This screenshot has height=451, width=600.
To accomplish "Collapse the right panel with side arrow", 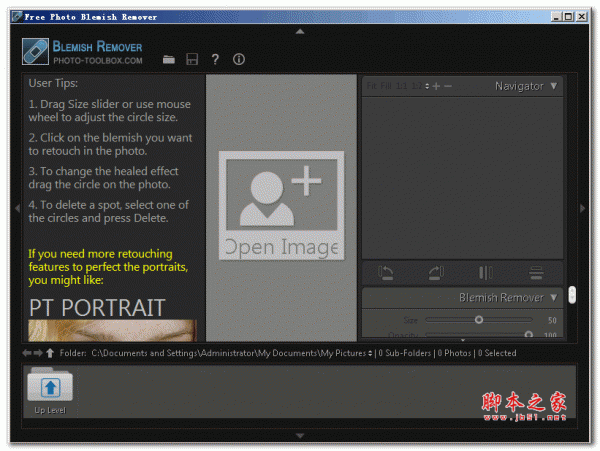I will [582, 208].
